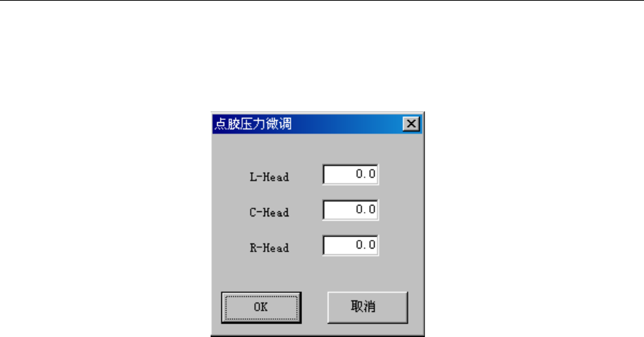Focus the L-Head pressure input field
This screenshot has height=337, width=644.
coord(351,174)
